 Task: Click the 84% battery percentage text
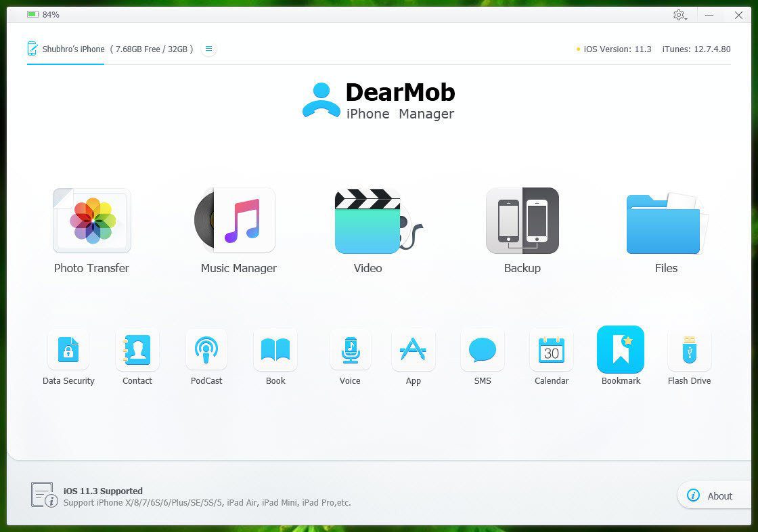51,14
